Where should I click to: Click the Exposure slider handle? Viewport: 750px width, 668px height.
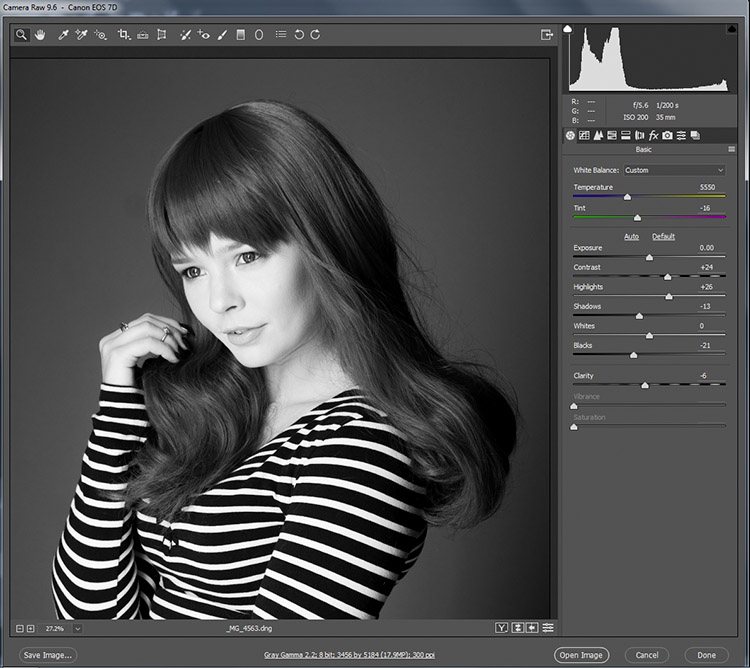[x=649, y=258]
